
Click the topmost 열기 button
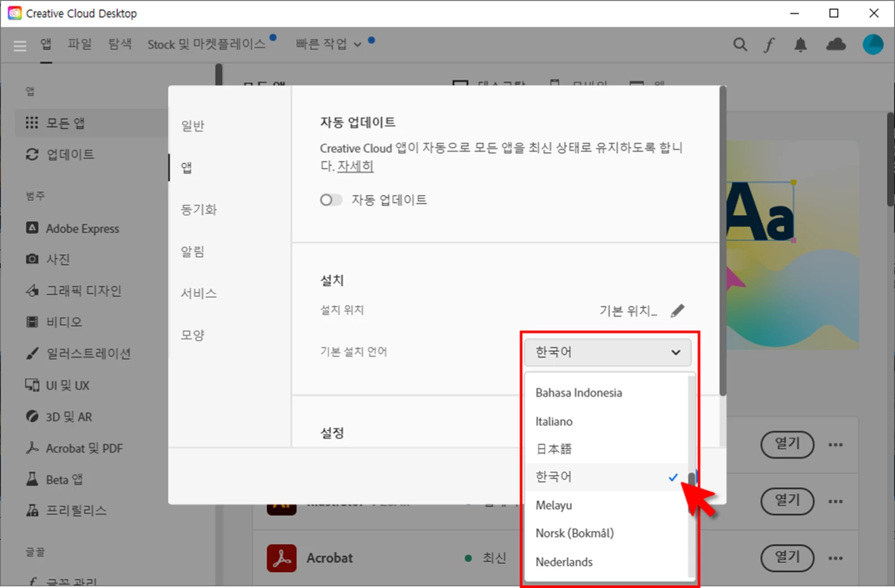click(x=787, y=444)
